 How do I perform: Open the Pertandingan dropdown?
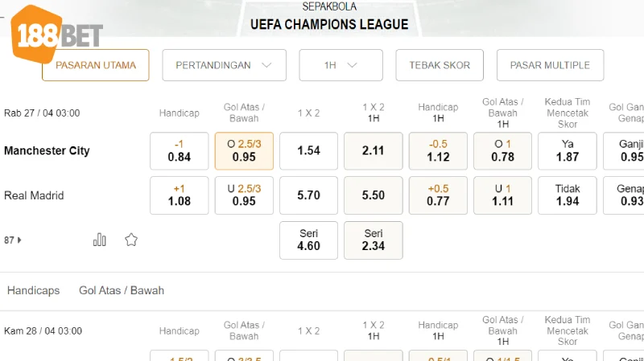[x=224, y=65]
